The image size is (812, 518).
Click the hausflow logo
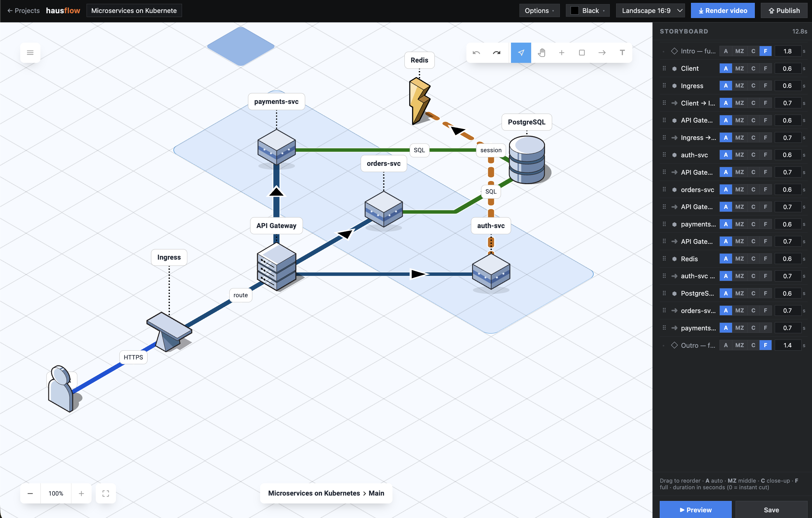[63, 10]
